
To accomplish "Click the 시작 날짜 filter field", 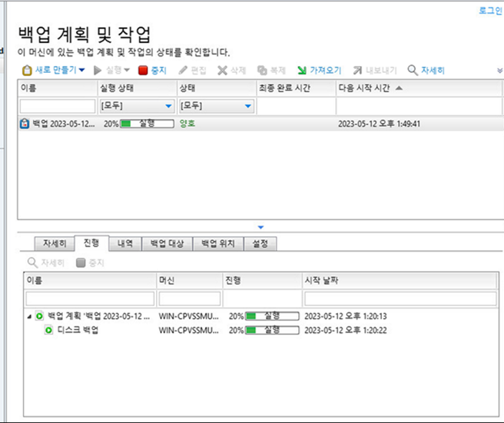I will [401, 299].
